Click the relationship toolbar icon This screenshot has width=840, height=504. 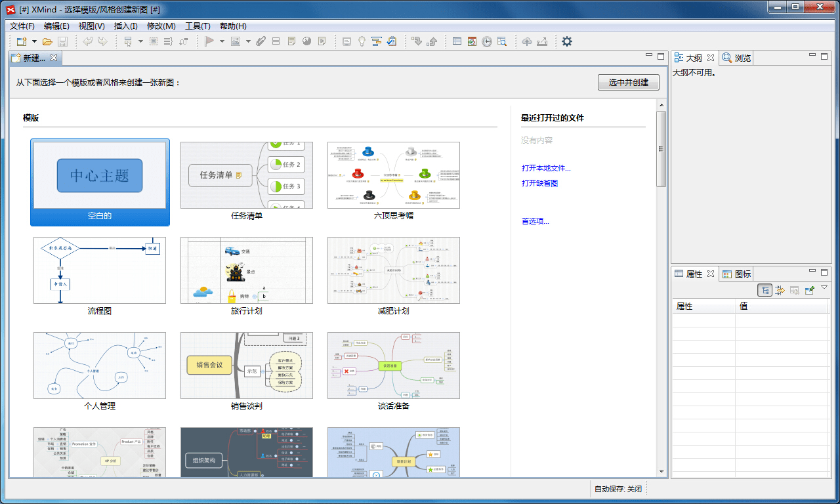click(183, 41)
